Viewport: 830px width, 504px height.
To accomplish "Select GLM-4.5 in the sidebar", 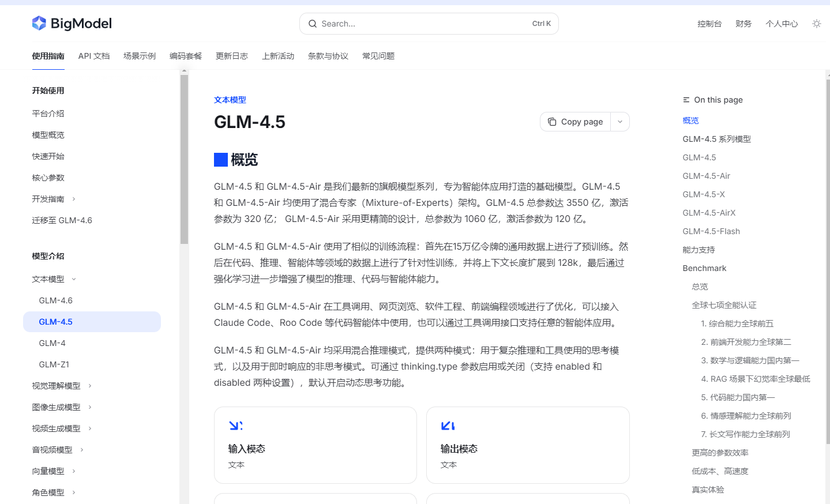I will 92,322.
